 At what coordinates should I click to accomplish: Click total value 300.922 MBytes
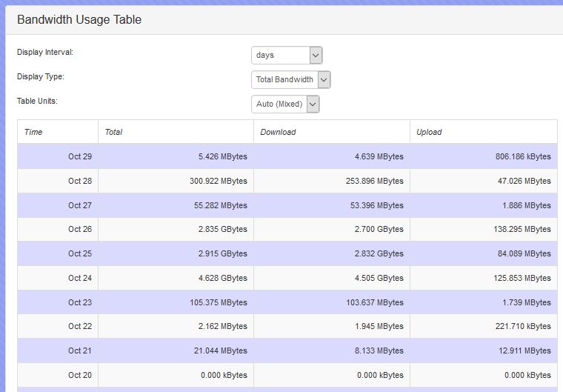219,181
